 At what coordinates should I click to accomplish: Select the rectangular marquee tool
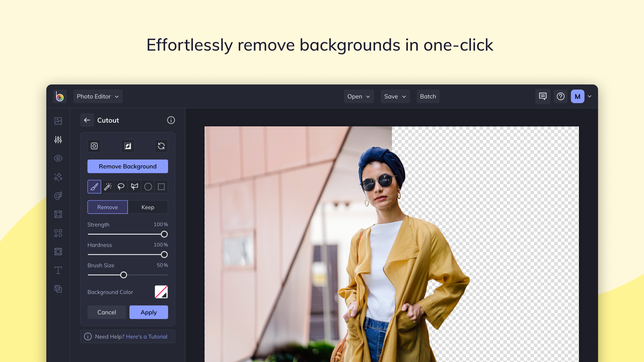tap(161, 187)
